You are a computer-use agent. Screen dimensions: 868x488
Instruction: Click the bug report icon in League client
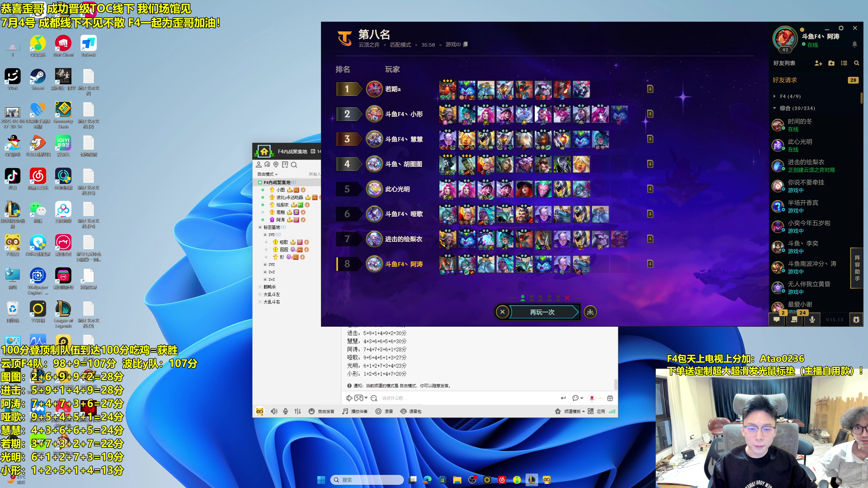click(x=856, y=319)
